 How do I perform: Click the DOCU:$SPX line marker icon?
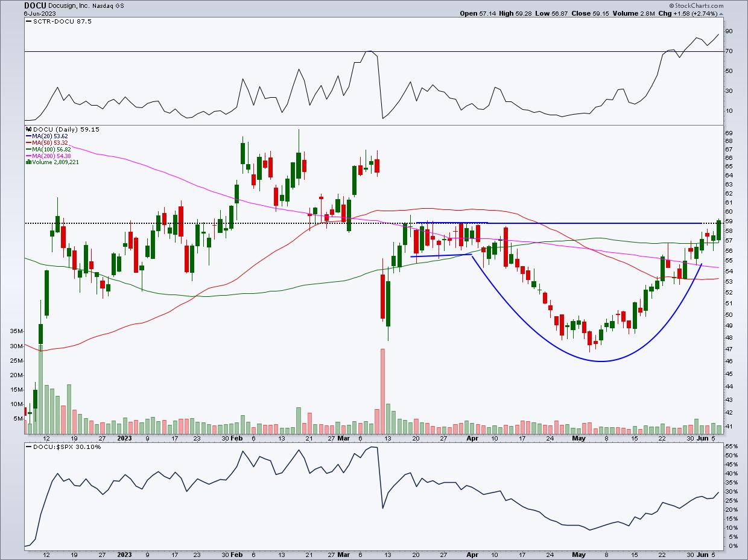pos(28,447)
